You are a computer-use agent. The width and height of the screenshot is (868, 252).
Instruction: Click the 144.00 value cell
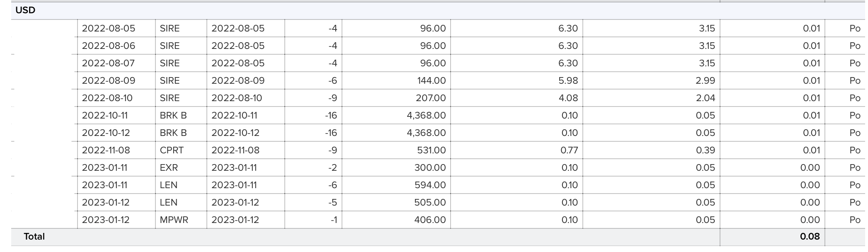431,81
